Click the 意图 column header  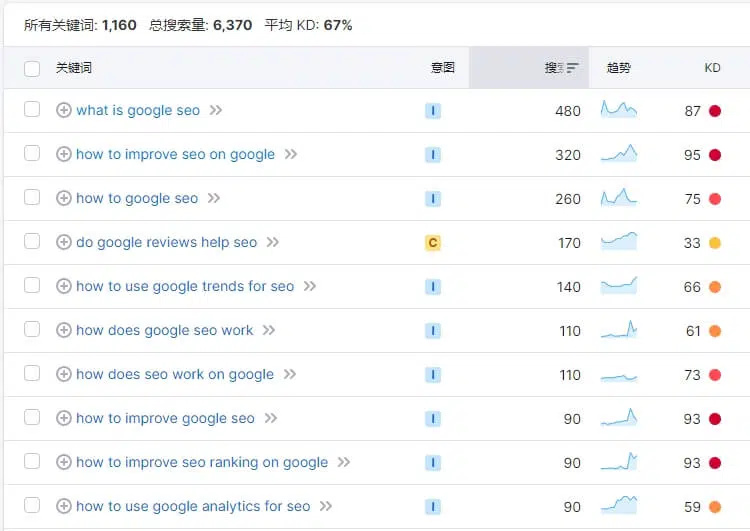click(x=443, y=68)
